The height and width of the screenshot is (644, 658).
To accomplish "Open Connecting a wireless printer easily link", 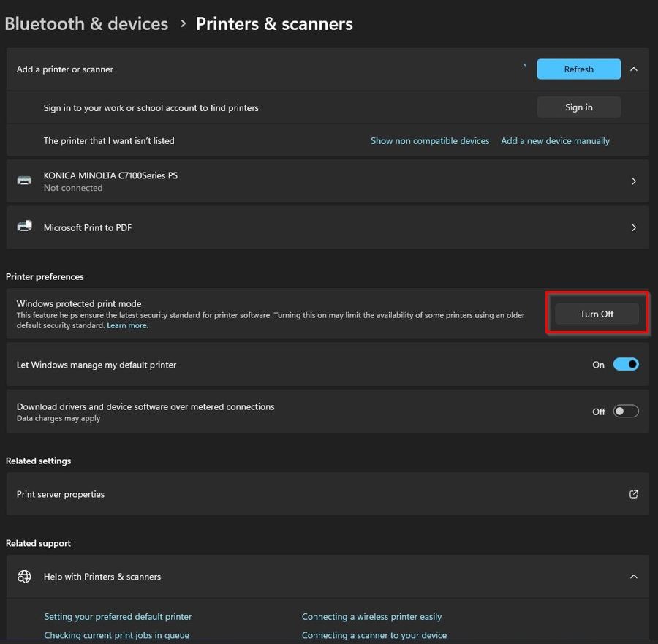I will (x=371, y=617).
